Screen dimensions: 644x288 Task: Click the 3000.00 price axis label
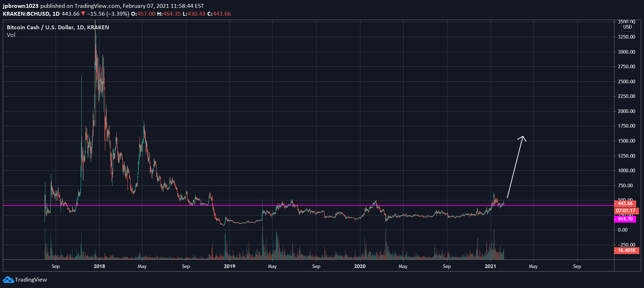point(627,52)
